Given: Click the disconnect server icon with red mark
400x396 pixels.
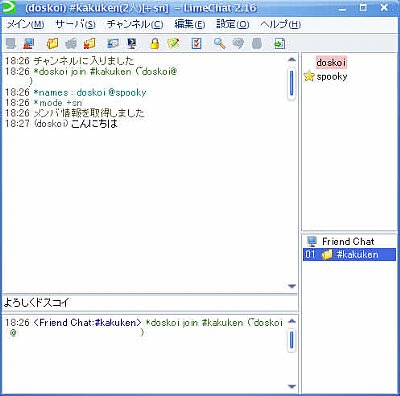Looking at the screenshot, I should click(29, 43).
